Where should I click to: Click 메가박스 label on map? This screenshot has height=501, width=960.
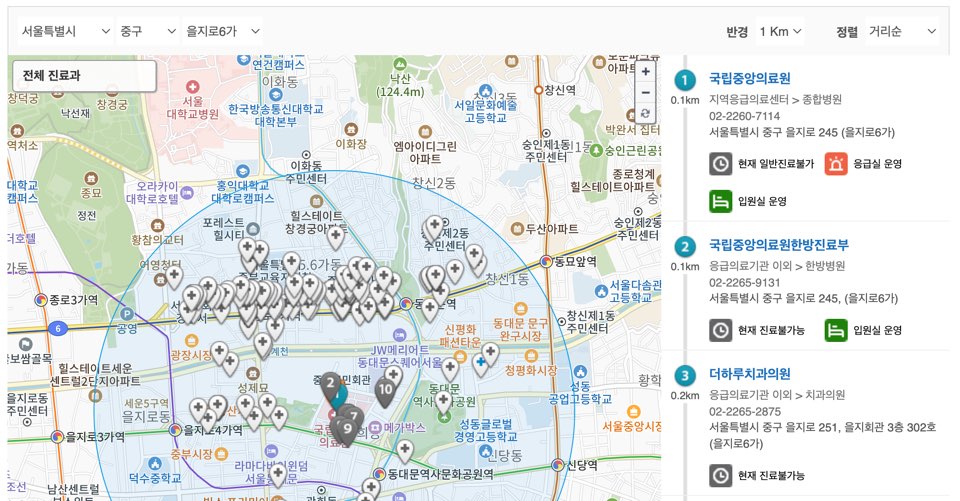click(x=405, y=428)
